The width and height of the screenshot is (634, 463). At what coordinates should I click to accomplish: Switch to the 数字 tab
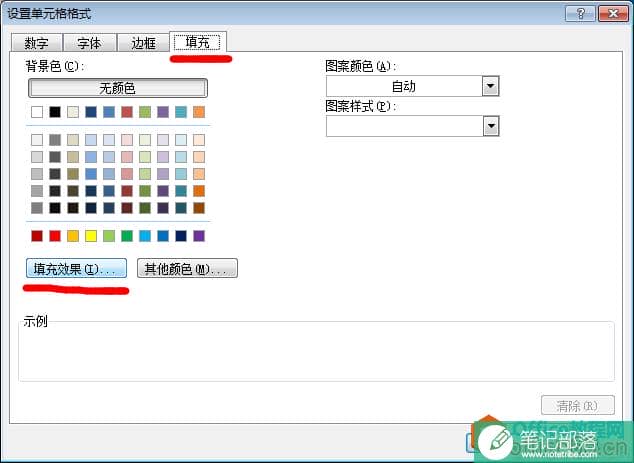click(x=36, y=42)
